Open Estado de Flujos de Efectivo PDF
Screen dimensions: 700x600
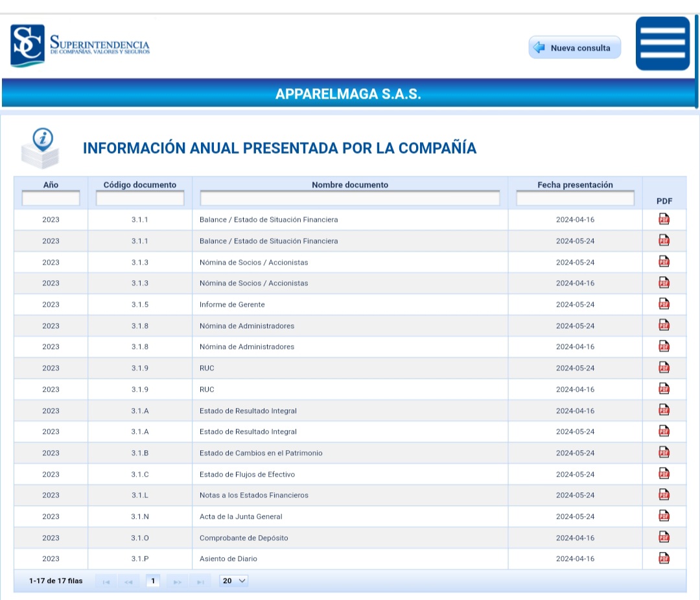click(x=664, y=474)
